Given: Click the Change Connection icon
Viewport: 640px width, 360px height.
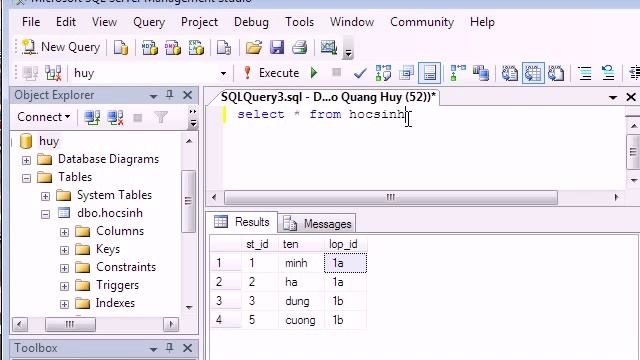Looking at the screenshot, I should (x=53, y=73).
